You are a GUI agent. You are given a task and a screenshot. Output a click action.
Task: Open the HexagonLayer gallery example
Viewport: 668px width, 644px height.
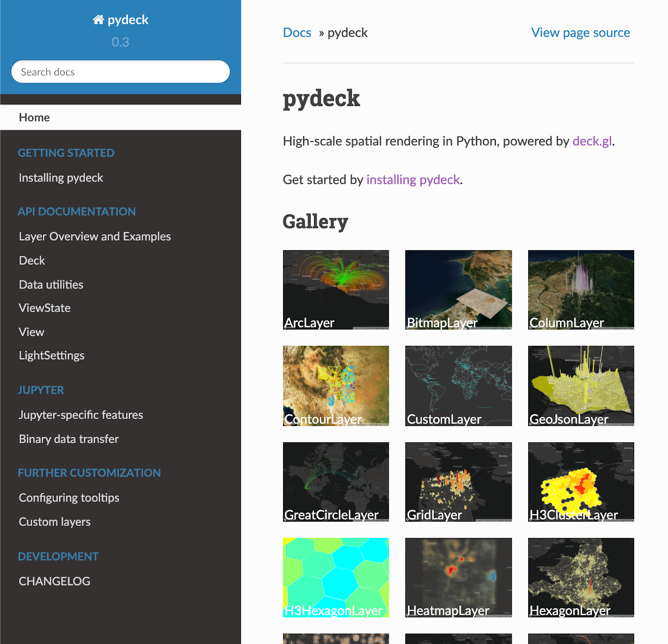pyautogui.click(x=580, y=577)
